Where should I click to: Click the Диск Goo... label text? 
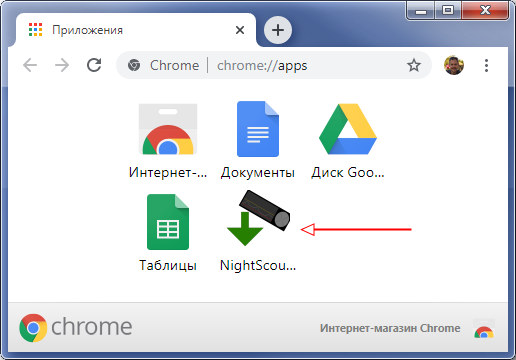[x=348, y=172]
